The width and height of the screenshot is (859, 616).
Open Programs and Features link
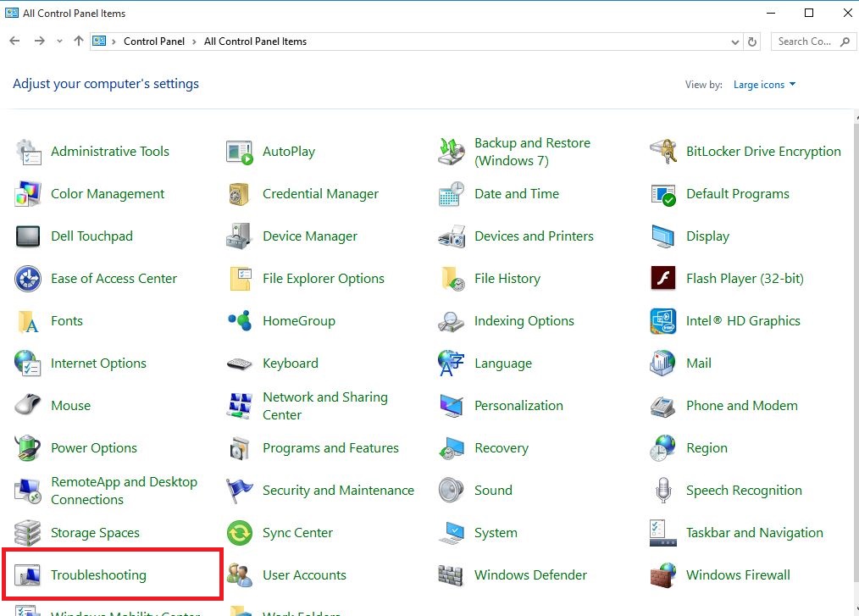pos(330,448)
